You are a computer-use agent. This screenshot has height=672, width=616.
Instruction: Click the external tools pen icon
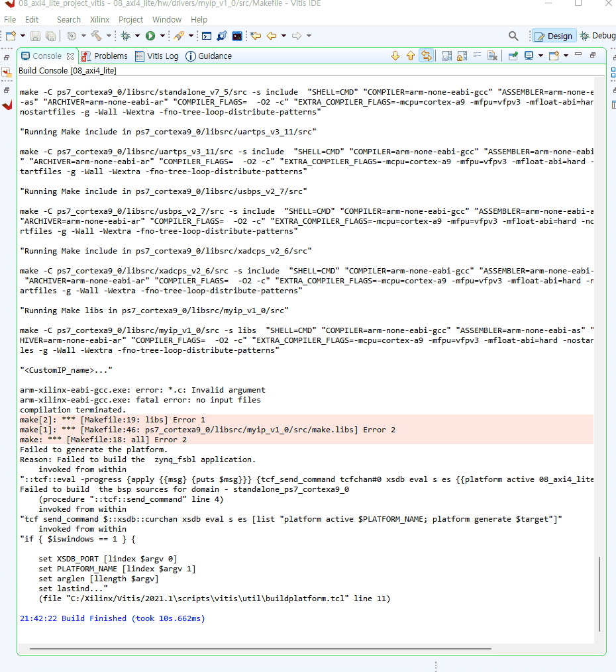(179, 36)
